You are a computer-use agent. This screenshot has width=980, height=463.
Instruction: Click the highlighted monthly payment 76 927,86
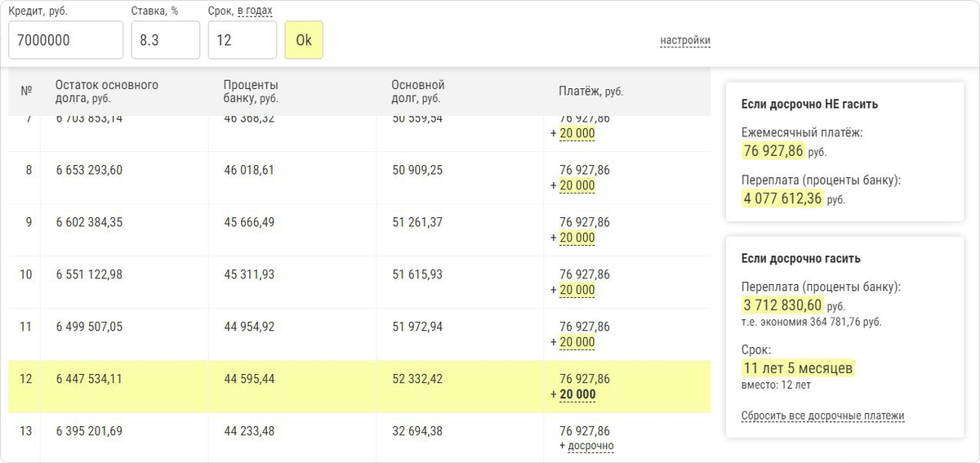point(773,151)
